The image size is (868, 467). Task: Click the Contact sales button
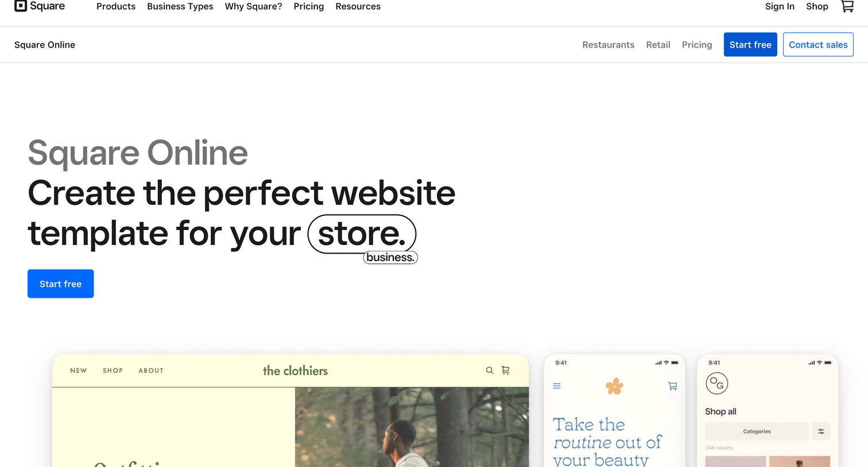pos(818,45)
